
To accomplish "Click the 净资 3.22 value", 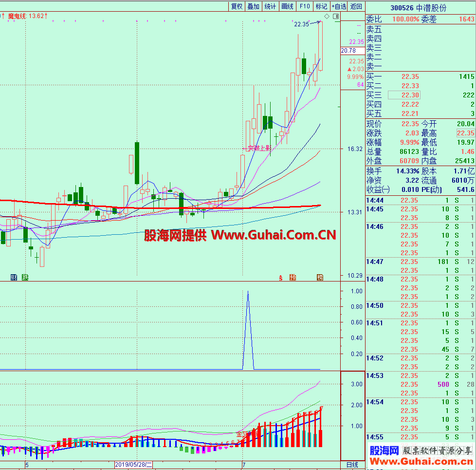I will coord(413,181).
